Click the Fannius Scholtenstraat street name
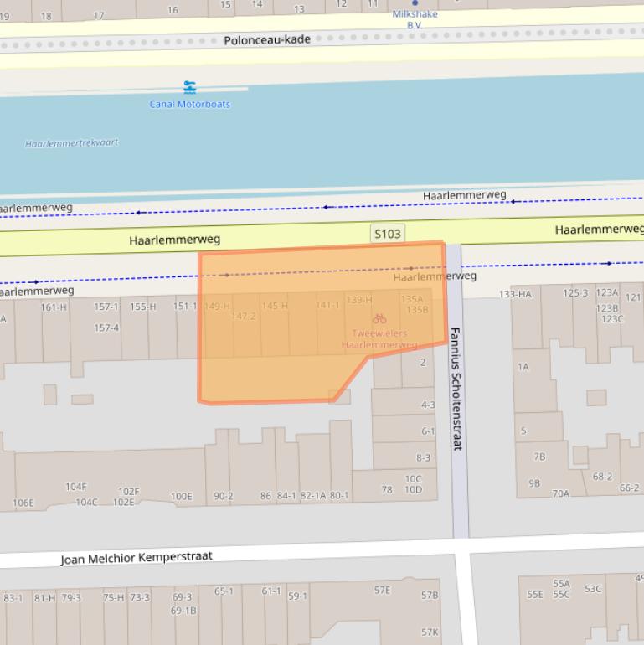 [456, 389]
